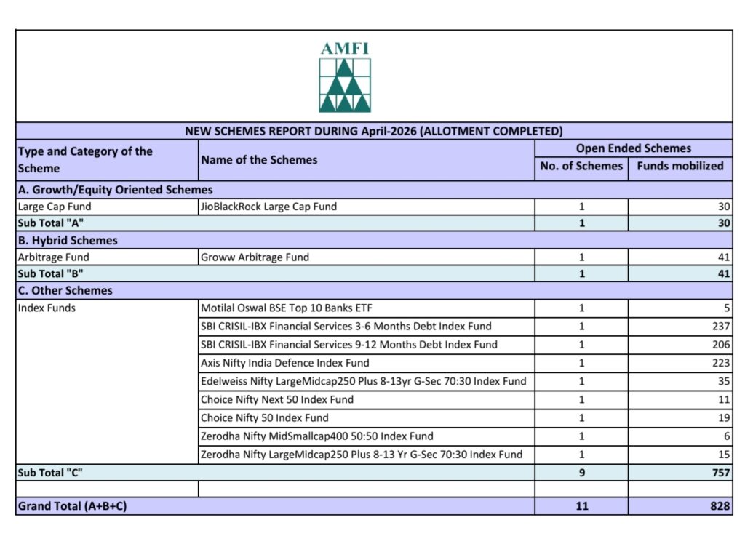Click the AMFI triangle logo
This screenshot has width=745, height=560.
tap(345, 77)
